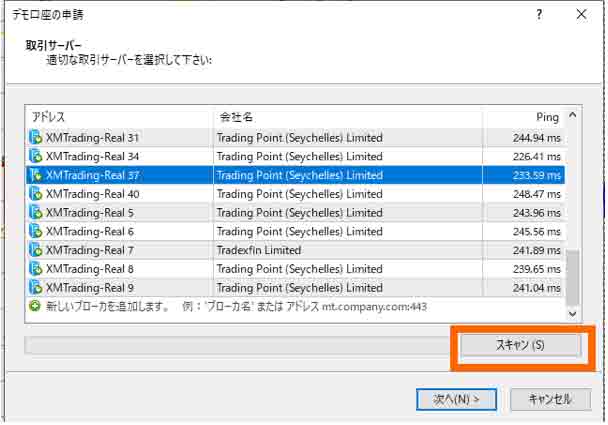The image size is (608, 425).
Task: Select server XMTrading-Real 6
Action: 90,232
